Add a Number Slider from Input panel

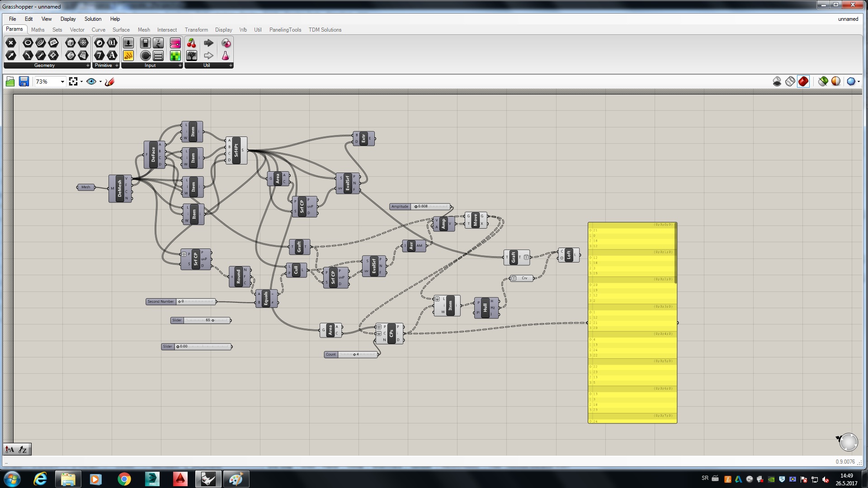coord(128,43)
